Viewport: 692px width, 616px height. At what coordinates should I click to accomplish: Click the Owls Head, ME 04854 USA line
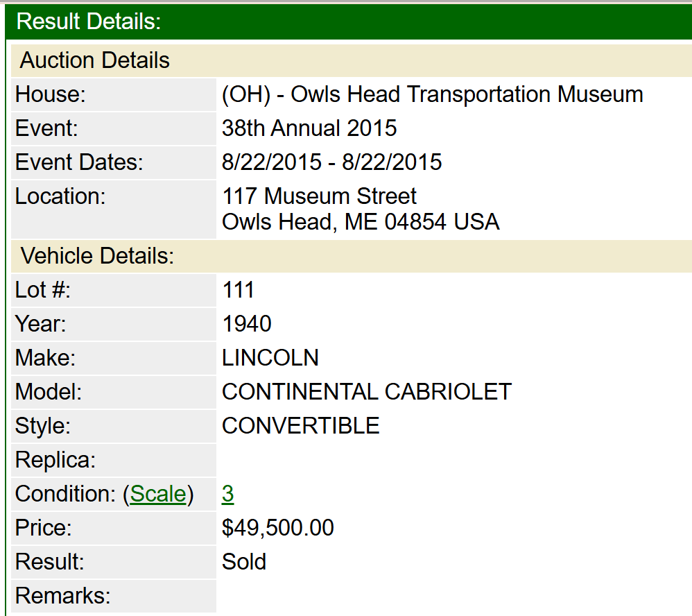coord(361,222)
